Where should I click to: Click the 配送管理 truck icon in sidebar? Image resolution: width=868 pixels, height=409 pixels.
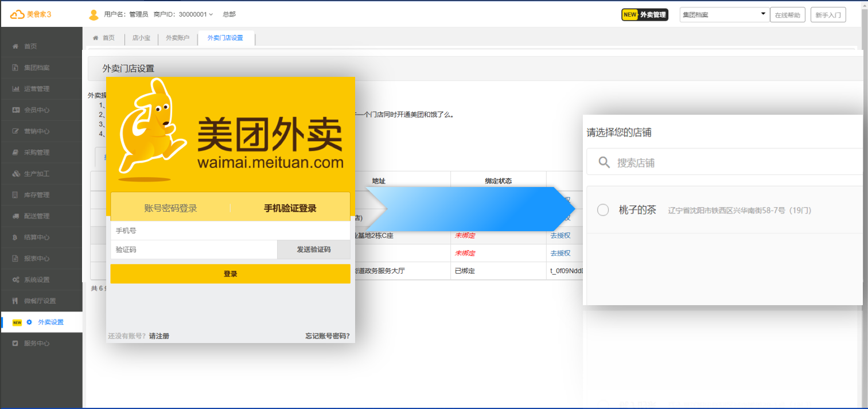click(x=15, y=216)
